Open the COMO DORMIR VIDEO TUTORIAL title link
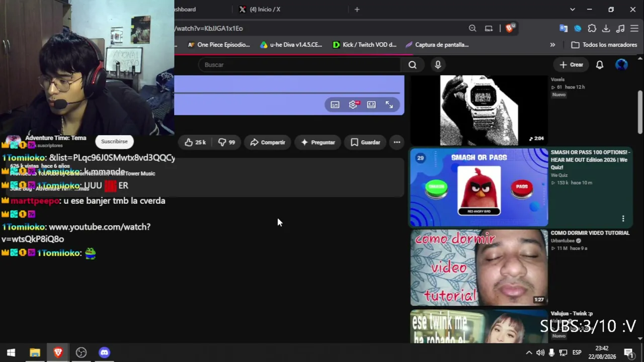Viewport: 644px width, 362px height. tap(590, 233)
